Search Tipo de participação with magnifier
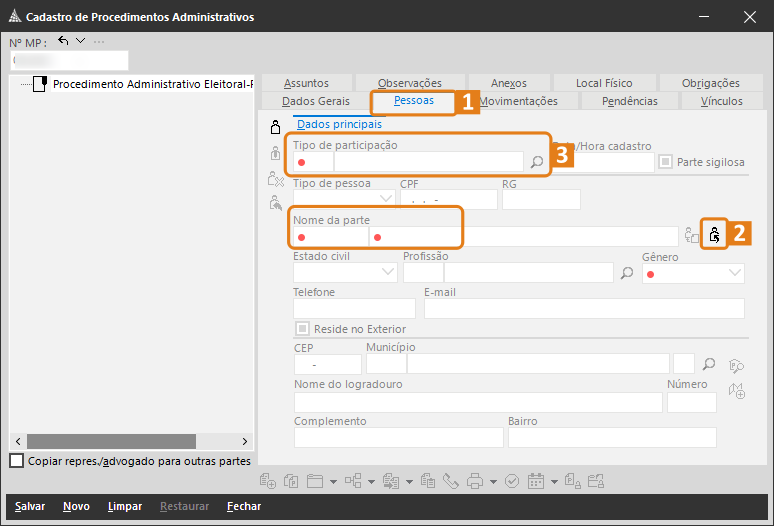 pyautogui.click(x=537, y=162)
